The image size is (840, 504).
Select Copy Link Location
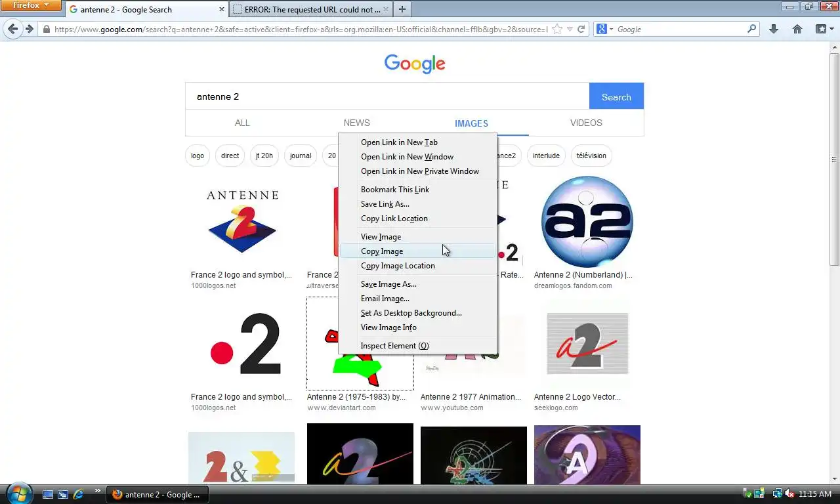pyautogui.click(x=417, y=219)
